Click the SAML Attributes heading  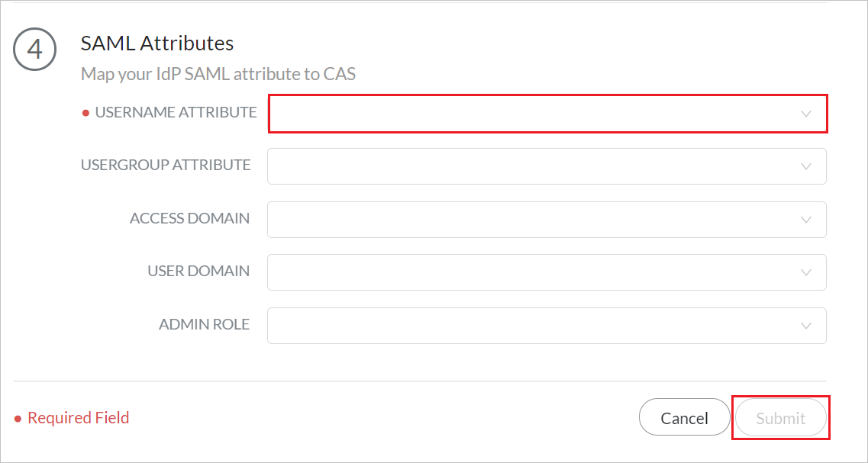click(157, 43)
